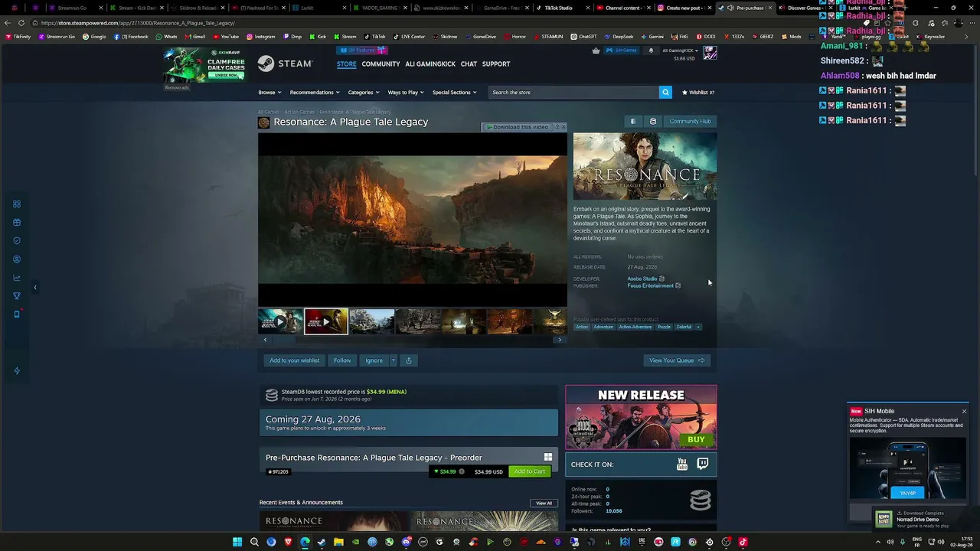Viewport: 980px width, 551px height.
Task: Expand the collapsed left sidebar arrow
Action: coord(34,288)
